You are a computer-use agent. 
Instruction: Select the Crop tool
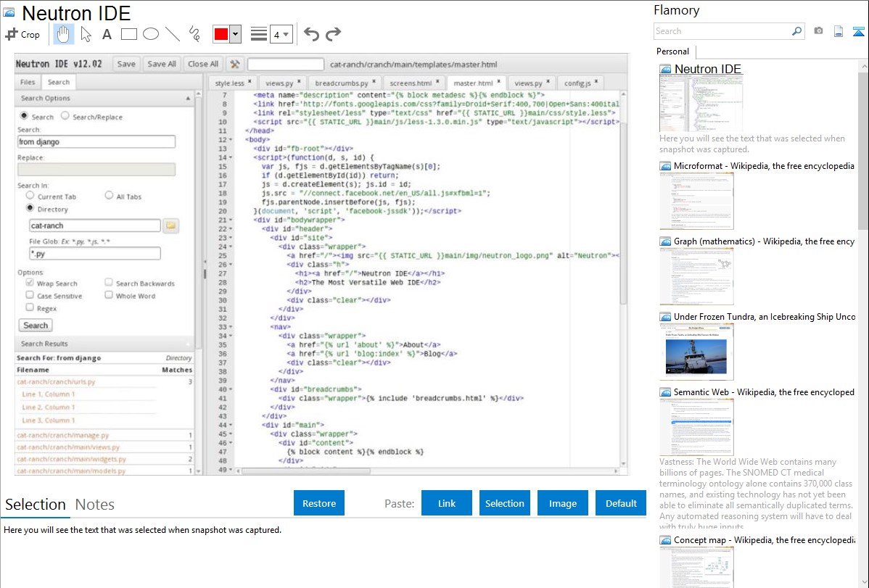point(22,34)
